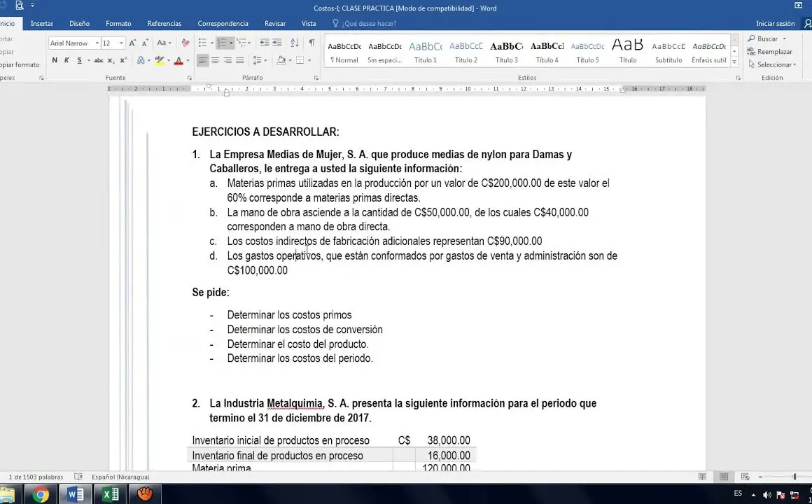Apply subscript formatting
The height and width of the screenshot is (504, 812).
111,61
